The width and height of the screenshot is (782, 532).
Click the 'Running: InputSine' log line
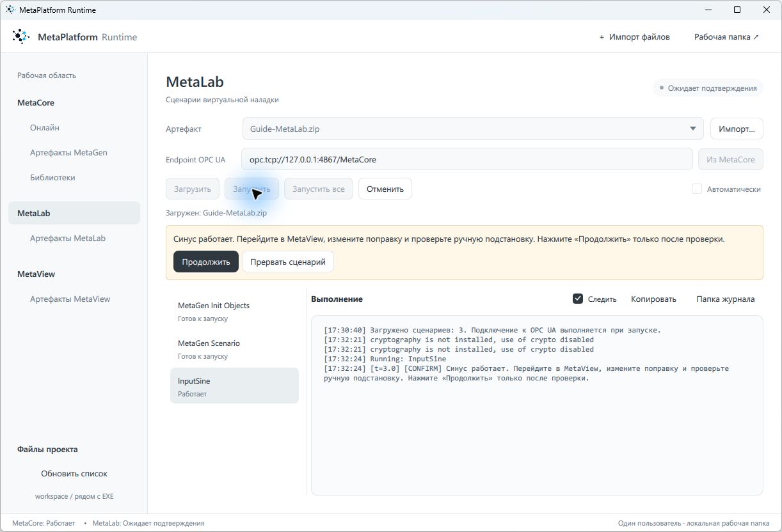[x=385, y=359]
